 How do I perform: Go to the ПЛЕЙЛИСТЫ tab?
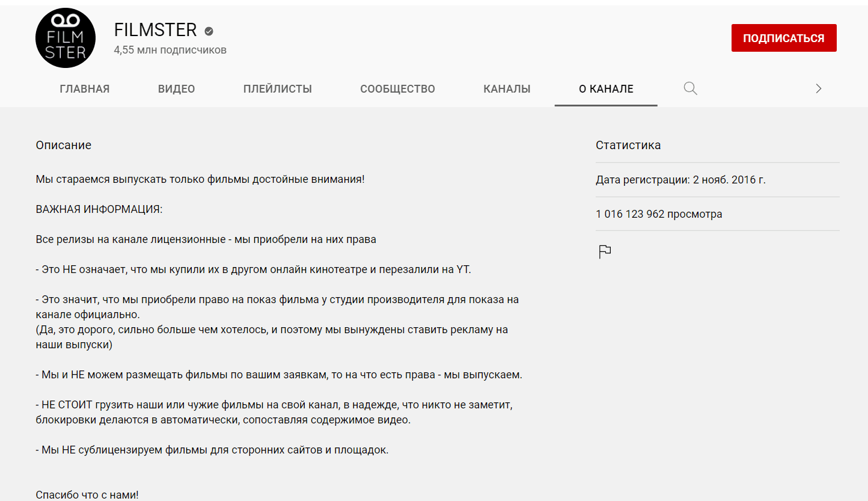[x=278, y=89]
